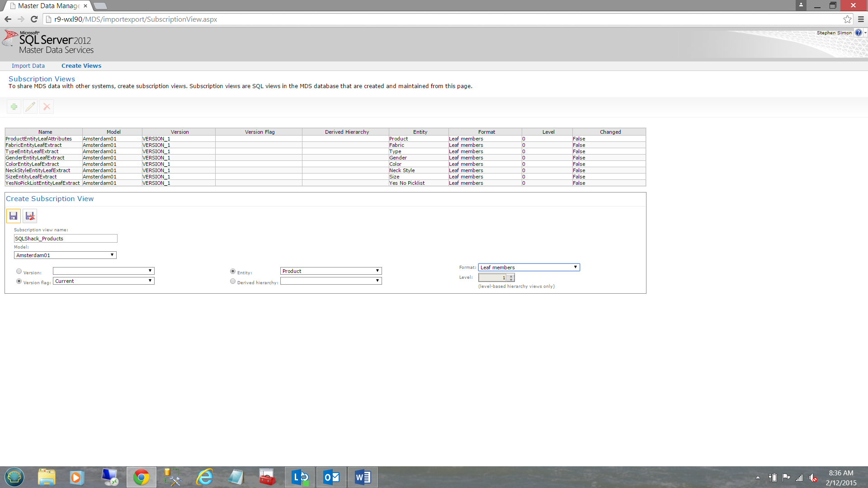Switch to the Create Views tab

click(81, 66)
